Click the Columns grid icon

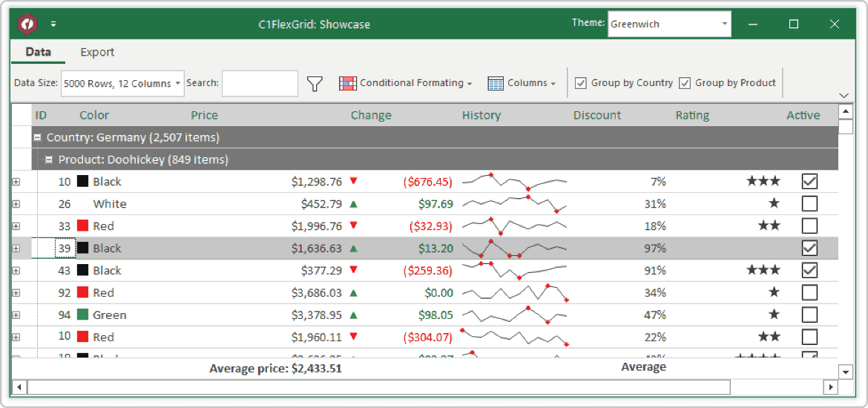[x=496, y=84]
